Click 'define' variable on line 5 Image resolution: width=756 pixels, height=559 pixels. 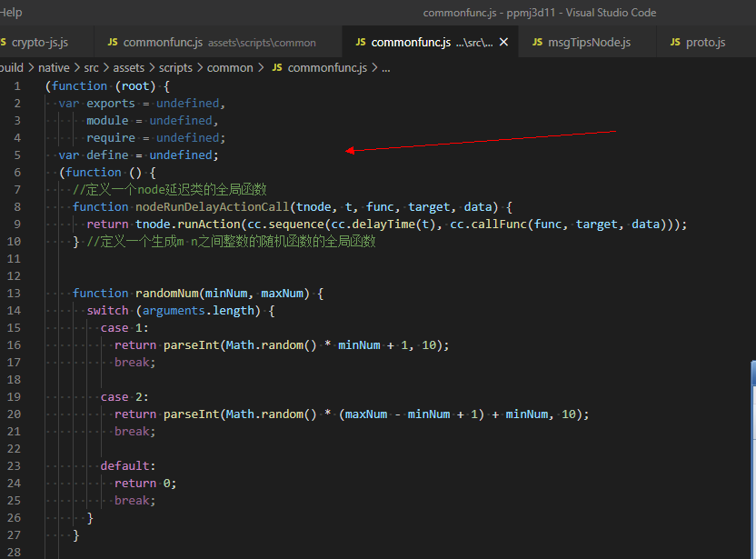[x=107, y=155]
